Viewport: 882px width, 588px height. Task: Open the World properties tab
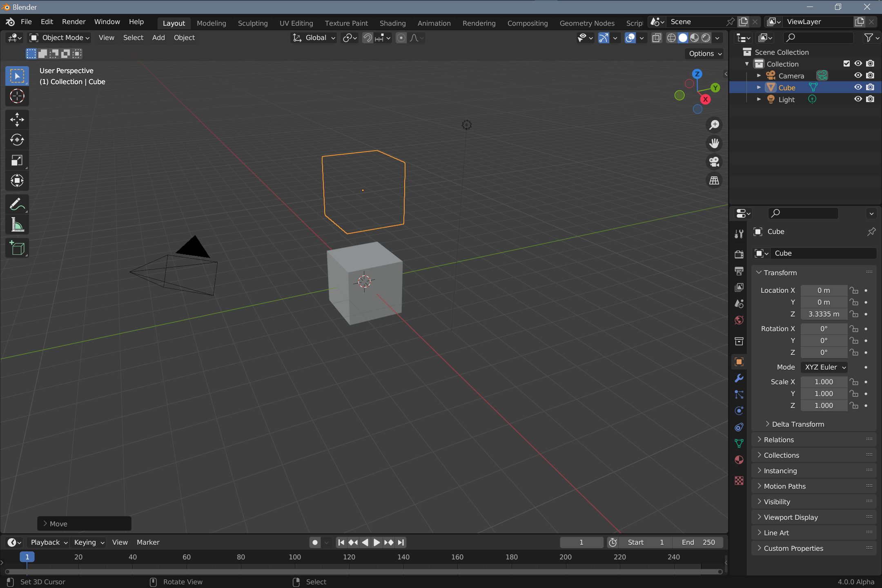(739, 320)
